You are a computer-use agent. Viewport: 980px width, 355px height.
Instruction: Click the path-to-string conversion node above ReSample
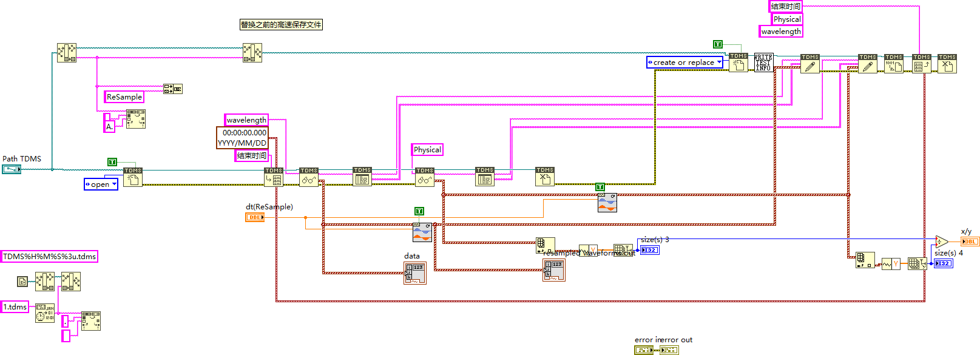coord(173,89)
